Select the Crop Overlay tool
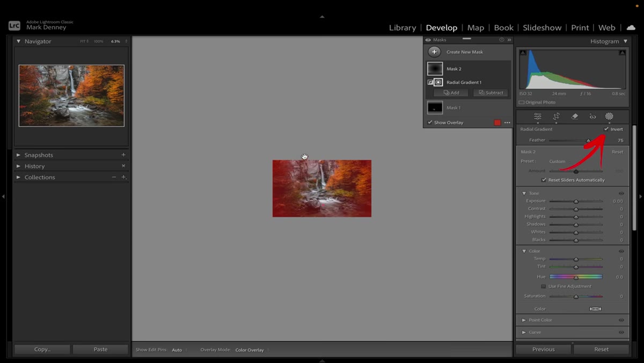 557,117
